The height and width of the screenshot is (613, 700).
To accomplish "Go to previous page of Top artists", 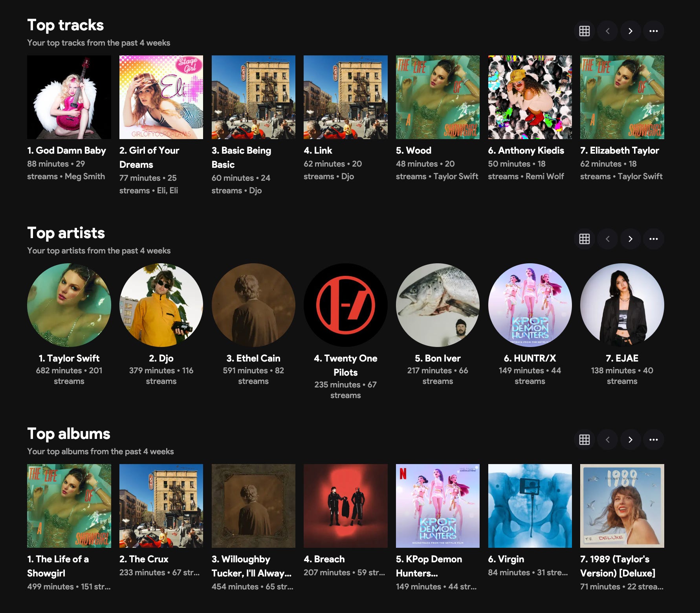I will pos(607,239).
